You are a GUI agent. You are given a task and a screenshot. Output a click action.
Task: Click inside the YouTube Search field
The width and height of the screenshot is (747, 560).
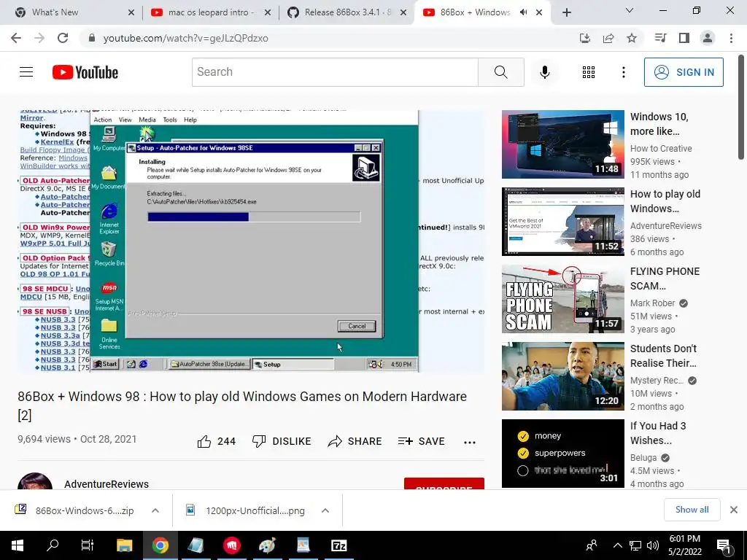click(x=335, y=72)
